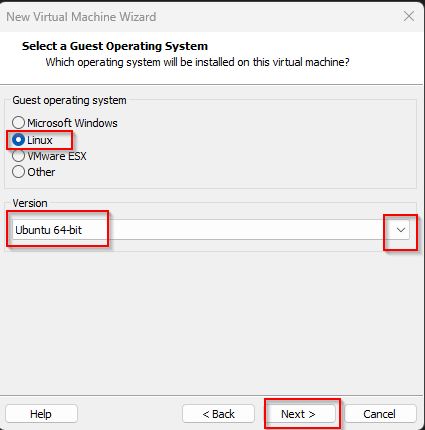This screenshot has height=430, width=425.
Task: Choose the Linux radio button circle
Action: point(18,140)
